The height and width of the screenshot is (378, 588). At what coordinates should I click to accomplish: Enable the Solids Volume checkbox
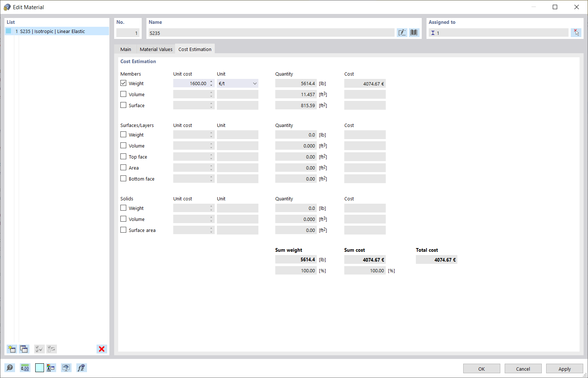(123, 219)
